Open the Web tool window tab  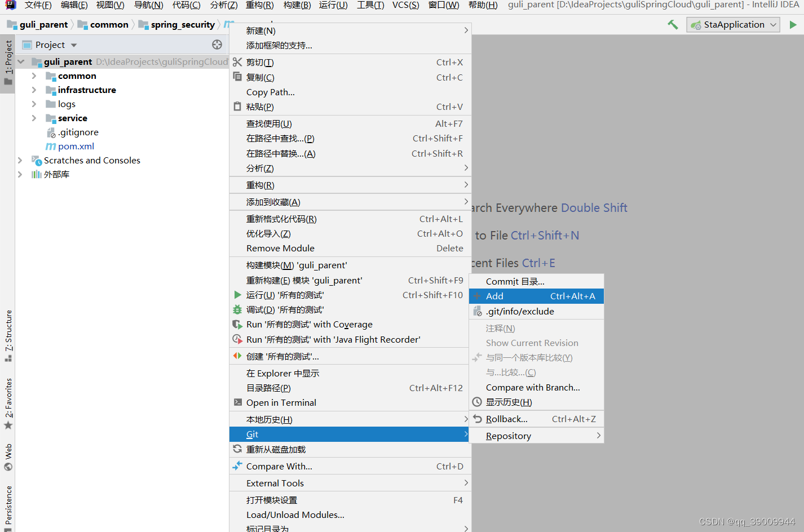[x=8, y=457]
